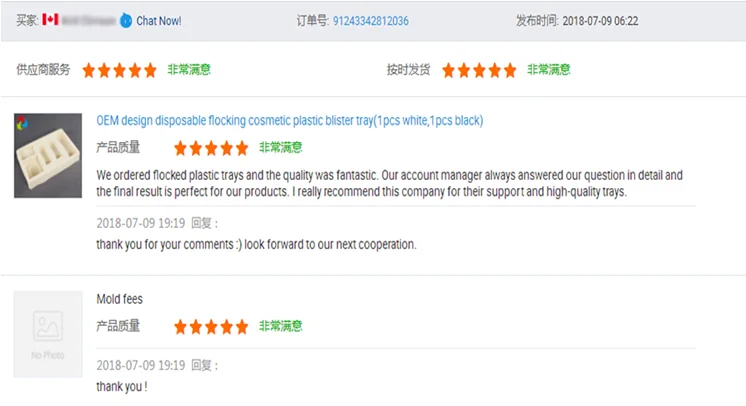Open the blister tray product thumbnail
The image size is (746, 406).
click(x=48, y=155)
